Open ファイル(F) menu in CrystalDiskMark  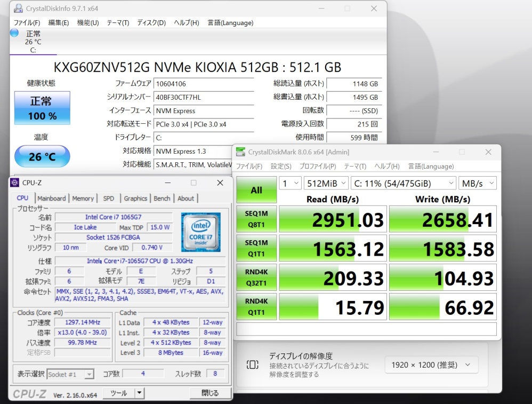point(249,166)
